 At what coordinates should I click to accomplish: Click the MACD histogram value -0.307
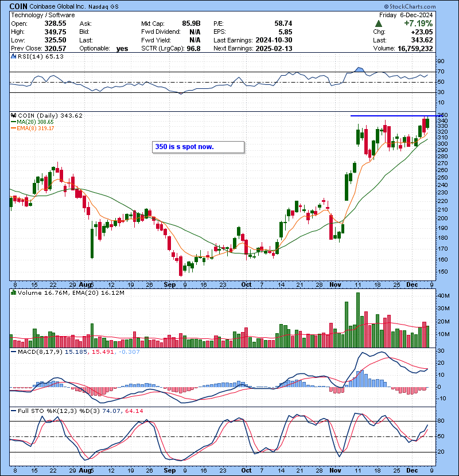(x=129, y=352)
